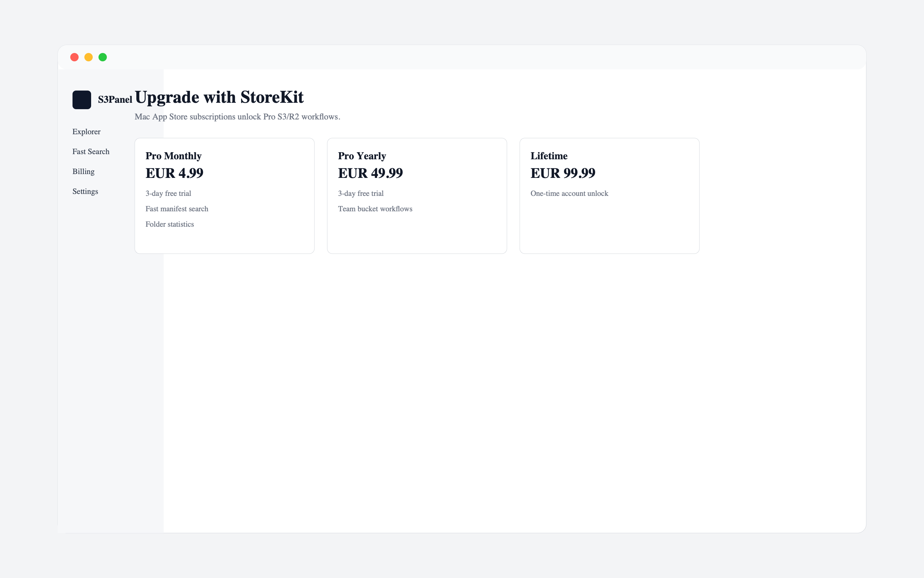Choose the Pro Yearly plan card
This screenshot has width=924, height=578.
(x=417, y=196)
